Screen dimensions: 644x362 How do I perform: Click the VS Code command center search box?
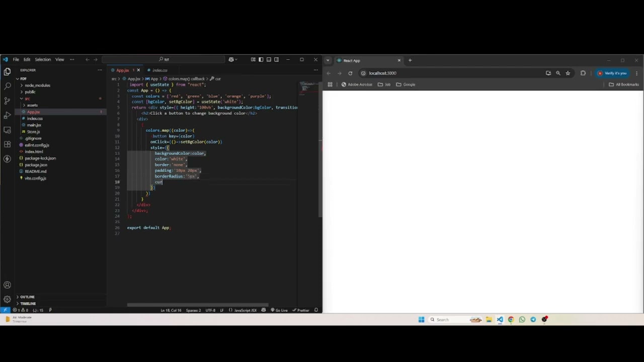coord(164,59)
